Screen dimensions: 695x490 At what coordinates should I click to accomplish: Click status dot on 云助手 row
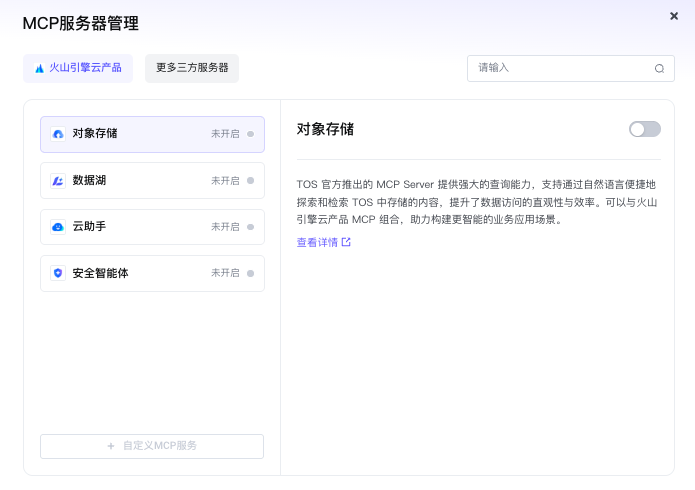[x=250, y=227]
